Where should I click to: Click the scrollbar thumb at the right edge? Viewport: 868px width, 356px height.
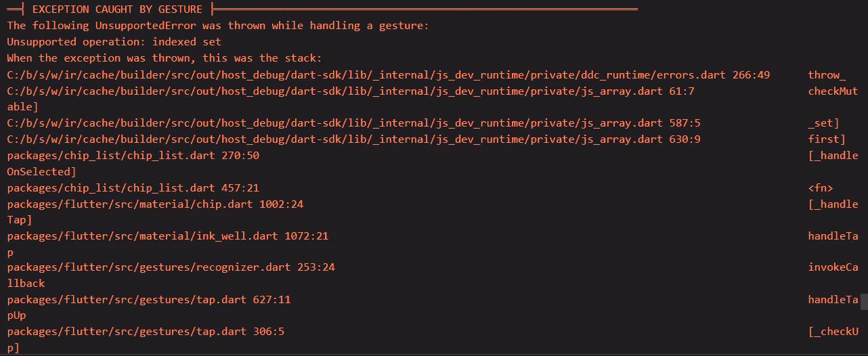864,301
